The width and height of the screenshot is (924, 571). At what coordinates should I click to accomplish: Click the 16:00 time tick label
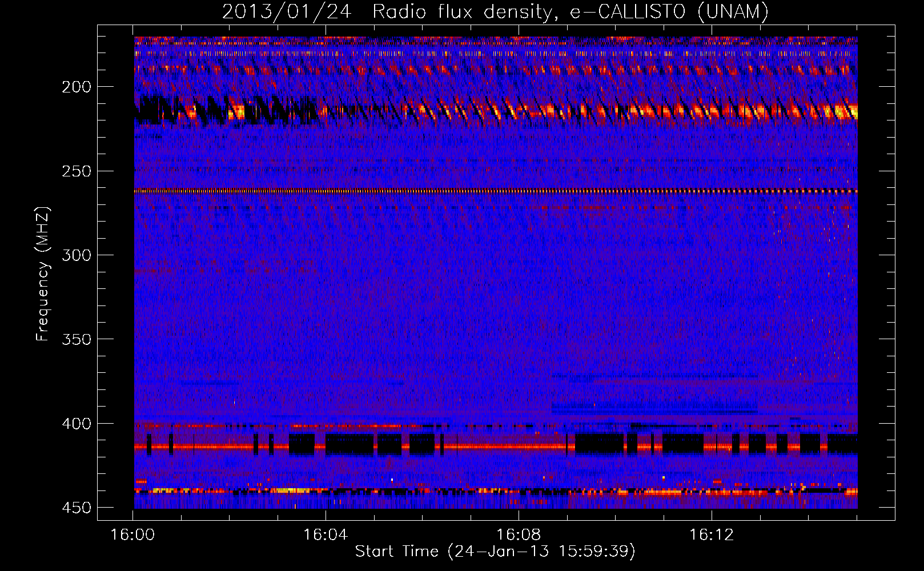[x=132, y=535]
